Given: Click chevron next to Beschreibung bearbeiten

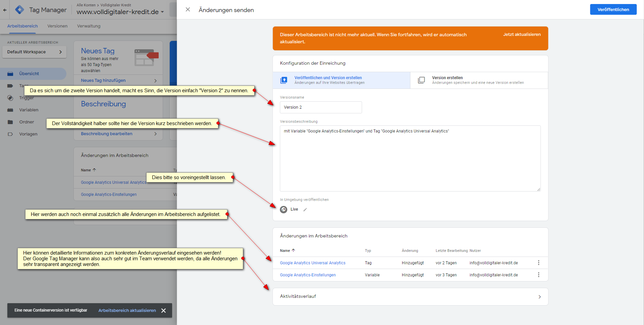Looking at the screenshot, I should click(x=156, y=134).
